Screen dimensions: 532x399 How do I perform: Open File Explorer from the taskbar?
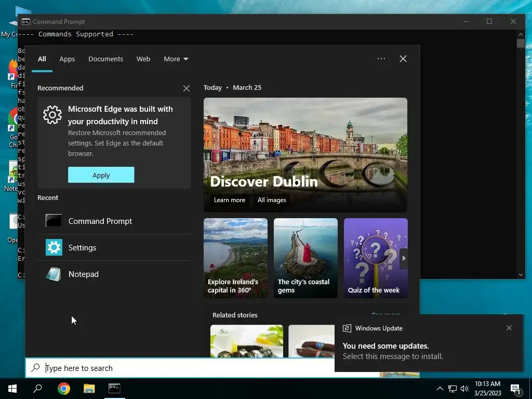89,389
